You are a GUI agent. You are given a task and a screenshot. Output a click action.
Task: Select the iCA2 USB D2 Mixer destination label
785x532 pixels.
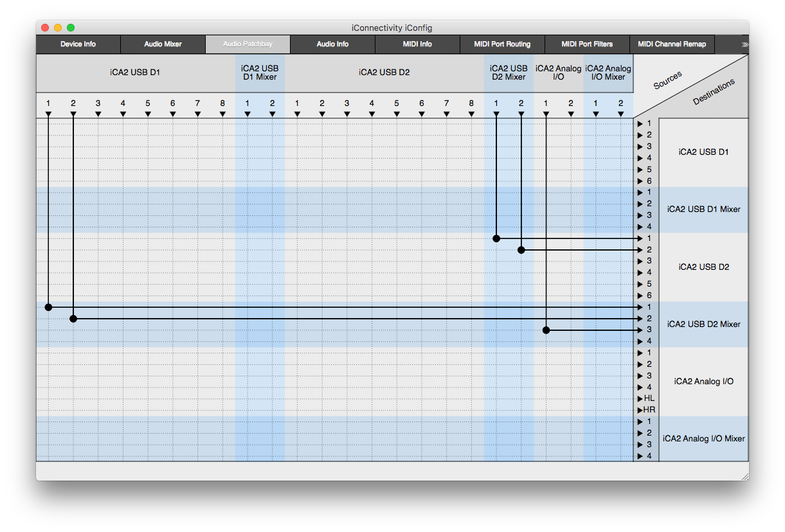tap(703, 324)
